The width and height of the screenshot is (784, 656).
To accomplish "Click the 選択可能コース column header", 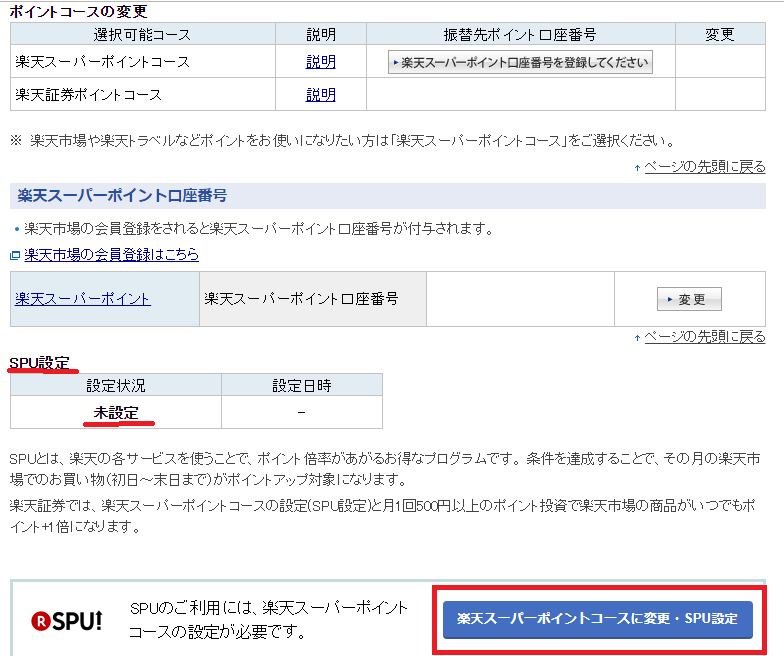I will pos(142,34).
